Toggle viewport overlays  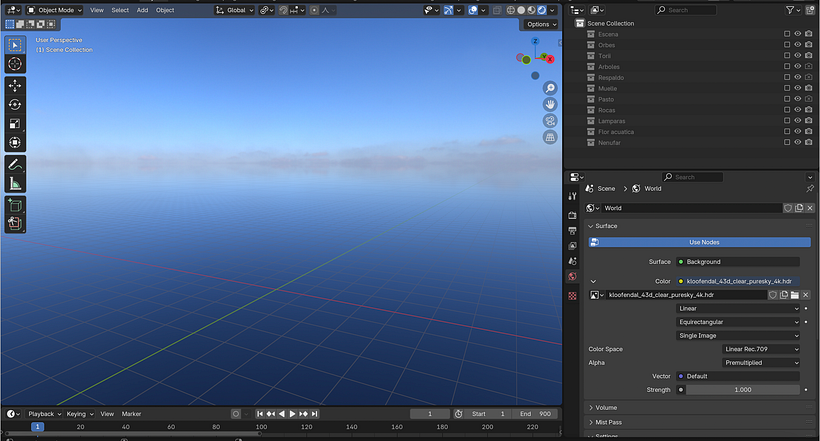pos(473,10)
